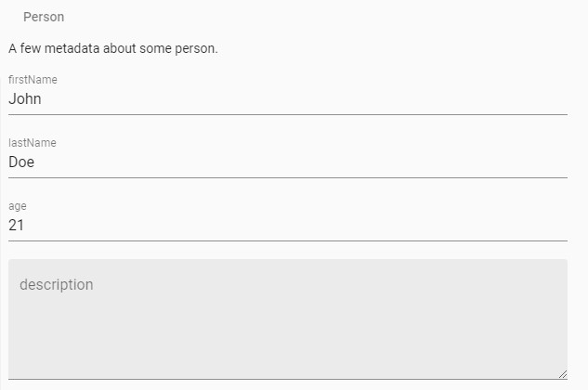Focus the lastName field containing Doe
This screenshot has width=588, height=390.
tap(279, 162)
